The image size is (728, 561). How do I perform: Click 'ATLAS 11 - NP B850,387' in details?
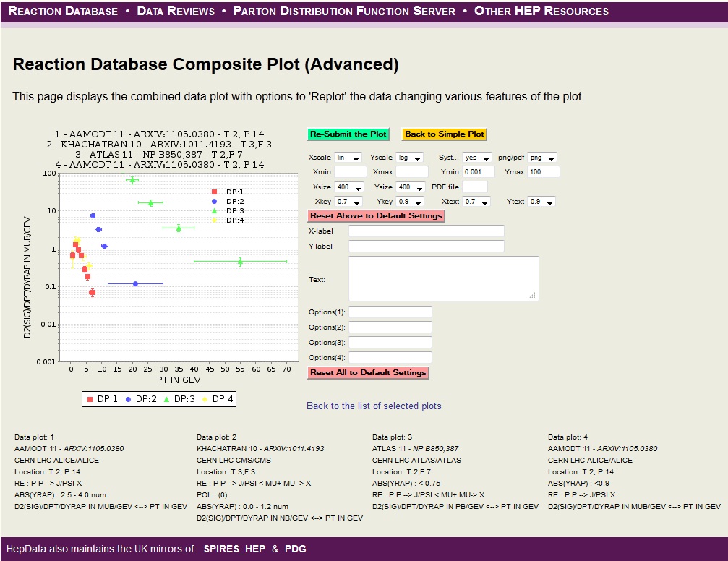[x=415, y=449]
